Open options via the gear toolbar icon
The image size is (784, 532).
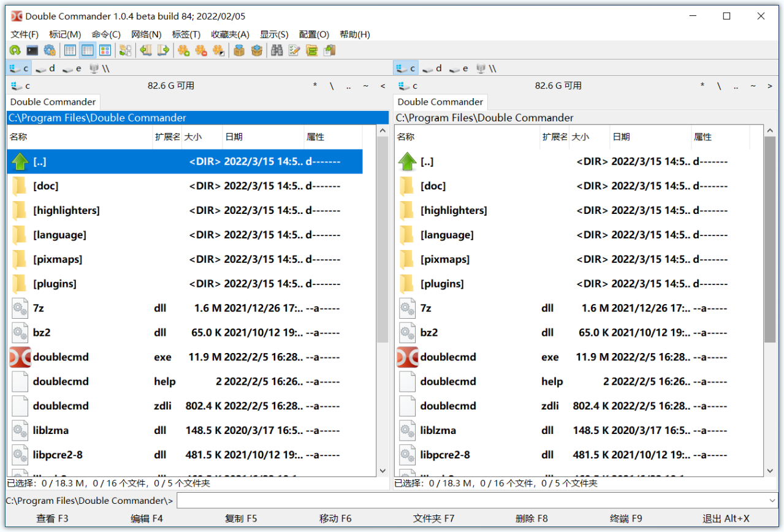click(x=50, y=50)
